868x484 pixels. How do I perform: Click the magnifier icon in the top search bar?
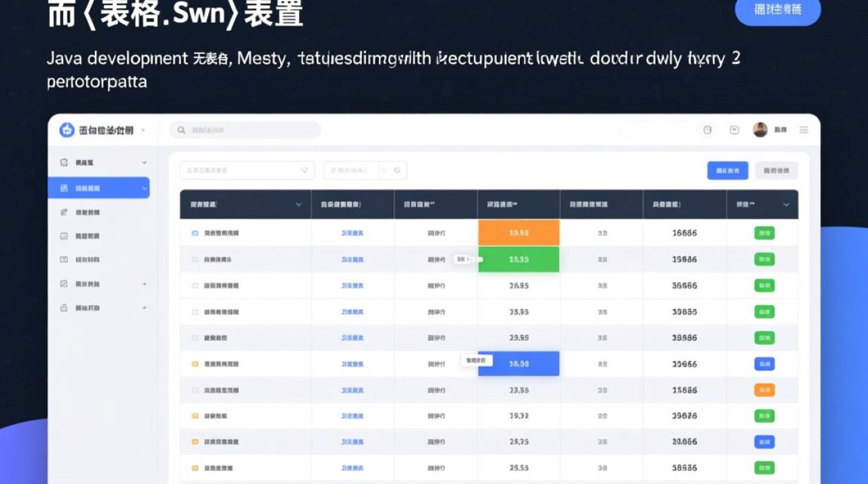(x=181, y=130)
